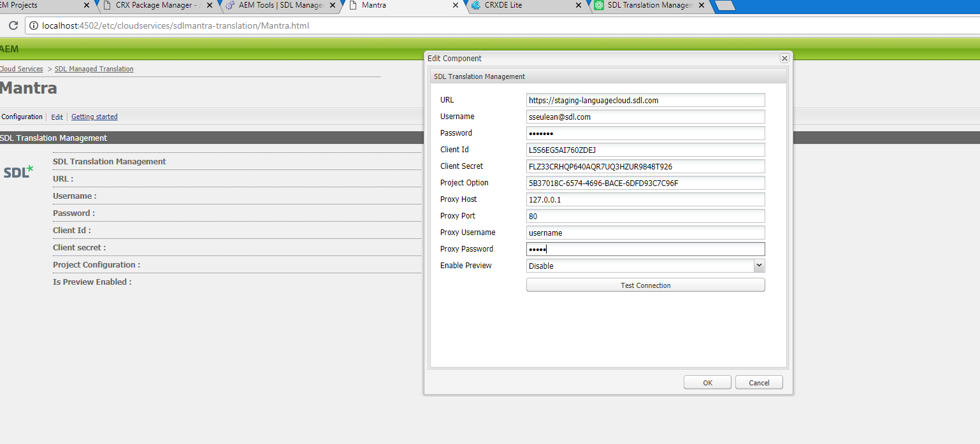Viewport: 980px width, 444px height.
Task: Click the SDL logo image
Action: click(18, 171)
